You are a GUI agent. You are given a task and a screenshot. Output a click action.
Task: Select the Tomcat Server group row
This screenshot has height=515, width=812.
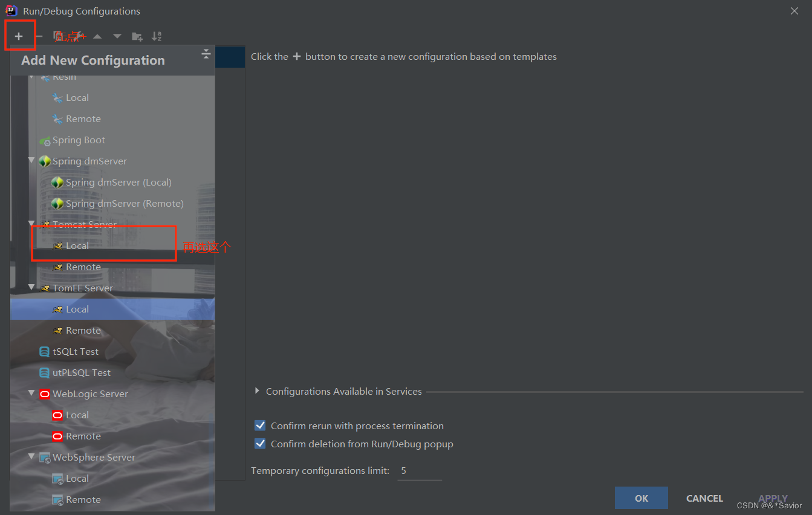(x=112, y=225)
